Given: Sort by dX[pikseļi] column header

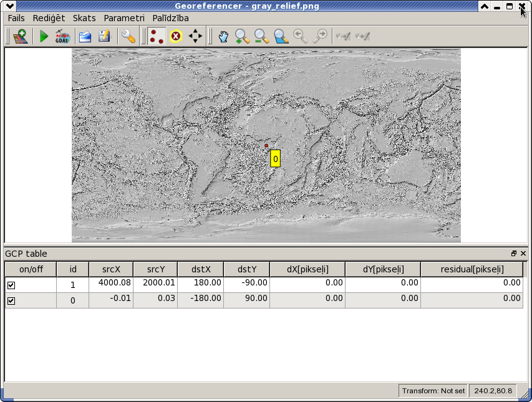Looking at the screenshot, I should 307,269.
